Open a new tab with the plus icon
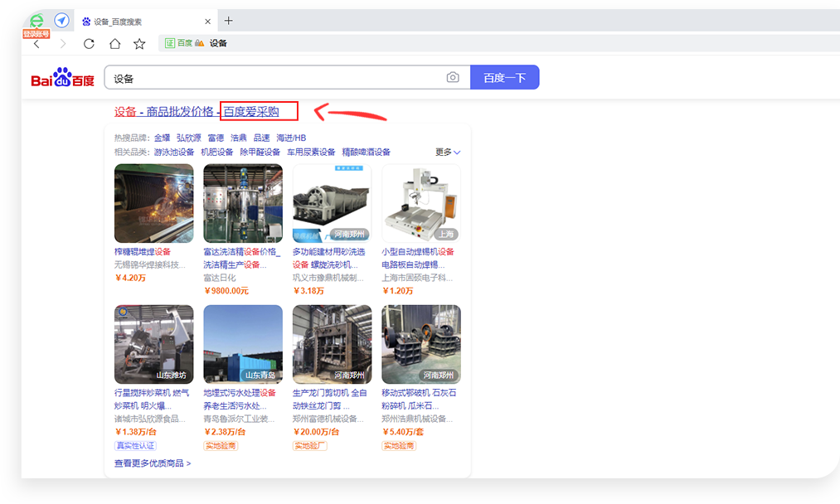The width and height of the screenshot is (840, 504). (229, 21)
